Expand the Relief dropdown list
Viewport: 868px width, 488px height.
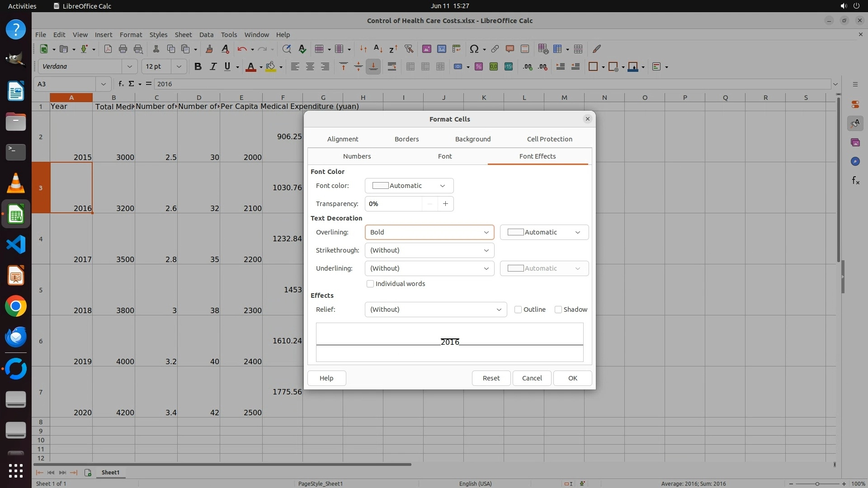pyautogui.click(x=435, y=310)
